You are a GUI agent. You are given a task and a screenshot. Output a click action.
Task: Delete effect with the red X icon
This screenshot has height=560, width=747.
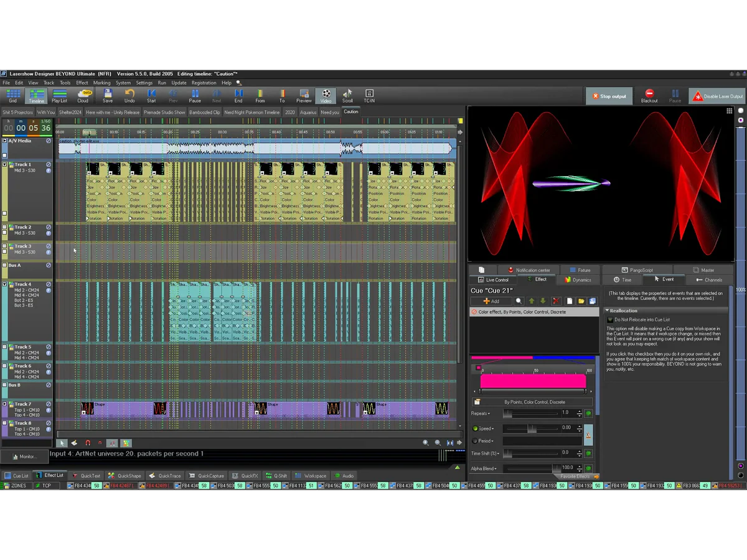click(x=556, y=301)
